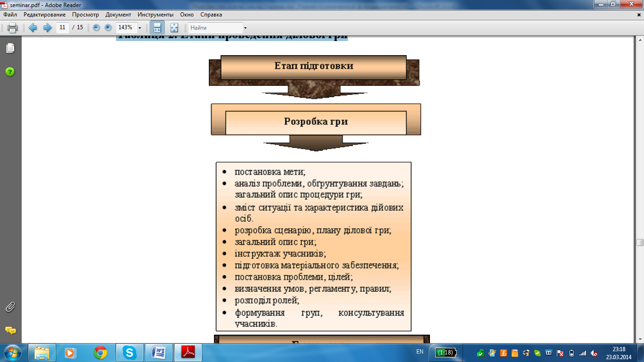Open the Просмотр menu
644x362 pixels.
pyautogui.click(x=85, y=15)
